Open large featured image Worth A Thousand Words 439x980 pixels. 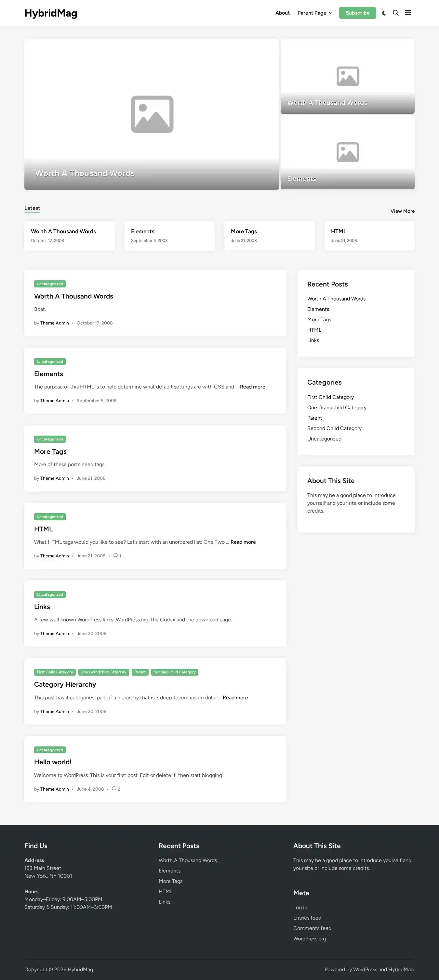pyautogui.click(x=152, y=114)
